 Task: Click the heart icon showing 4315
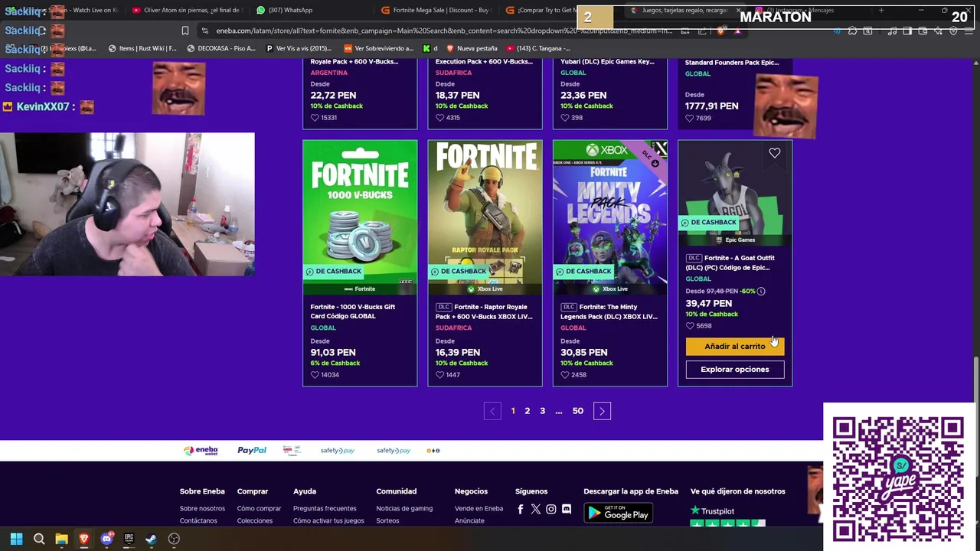point(439,118)
